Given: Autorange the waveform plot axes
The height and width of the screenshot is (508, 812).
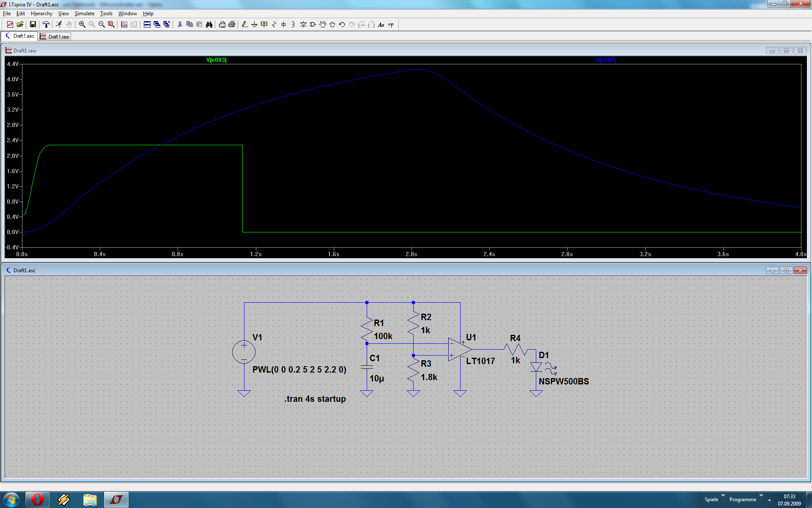Looking at the screenshot, I should pyautogui.click(x=124, y=25).
